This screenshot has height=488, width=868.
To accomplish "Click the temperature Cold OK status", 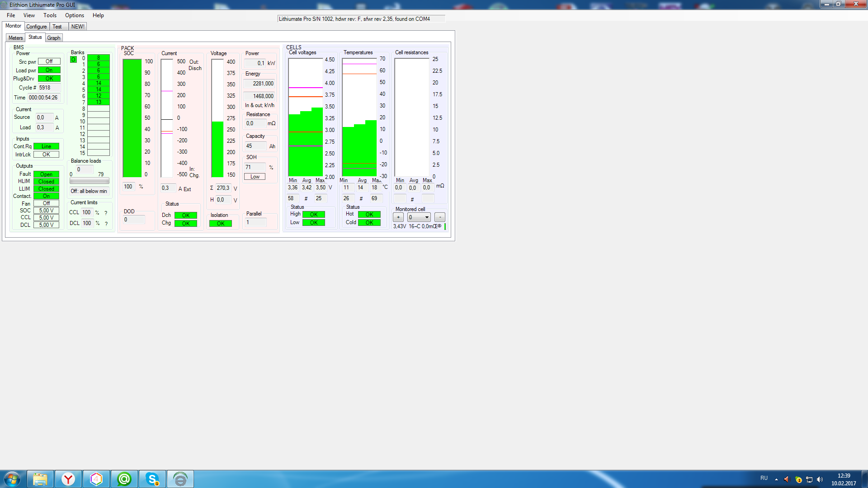I will (x=369, y=223).
